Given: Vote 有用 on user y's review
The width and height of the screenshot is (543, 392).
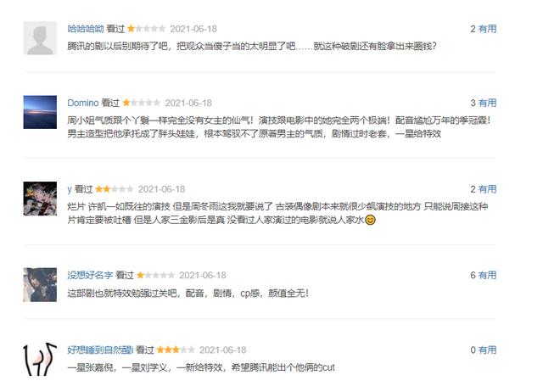Looking at the screenshot, I should pyautogui.click(x=487, y=189).
